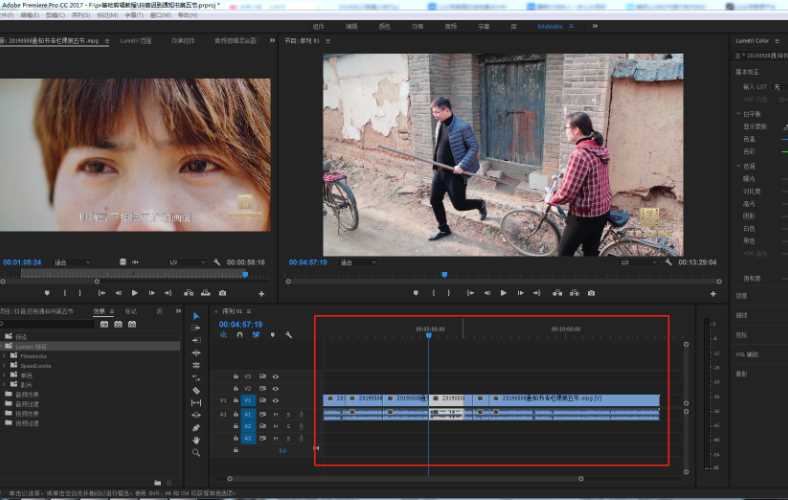This screenshot has width=788, height=500.
Task: Open the Lumetri Scopes tab in source panel
Action: click(135, 41)
